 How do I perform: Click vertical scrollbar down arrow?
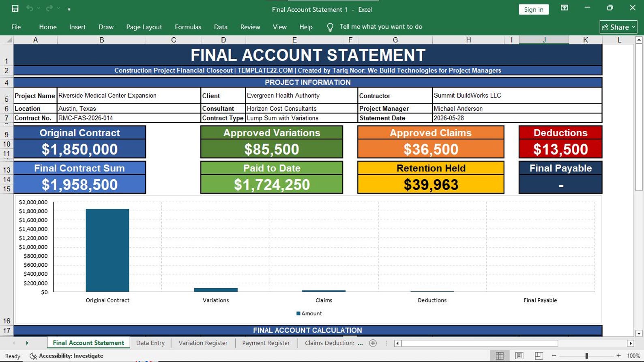pos(639,333)
